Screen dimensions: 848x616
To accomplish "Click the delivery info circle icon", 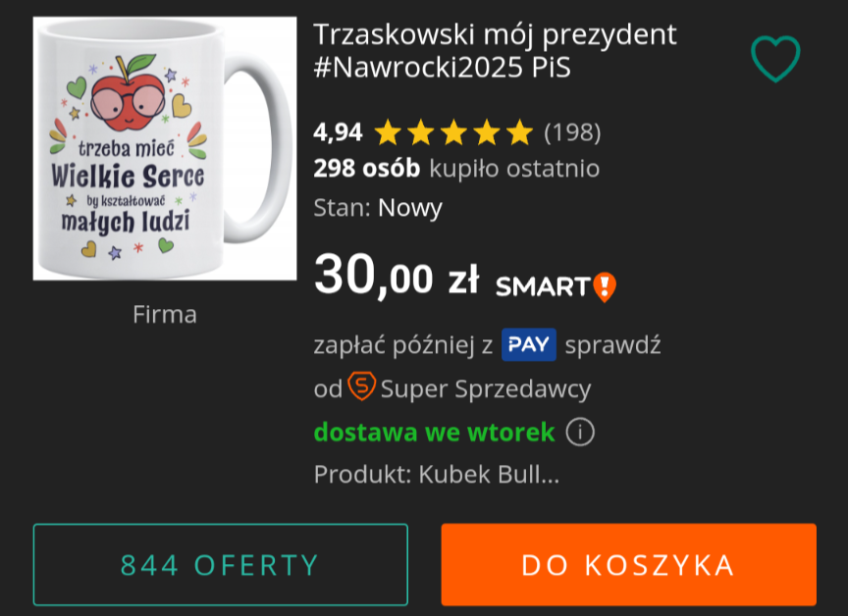I will click(x=580, y=432).
